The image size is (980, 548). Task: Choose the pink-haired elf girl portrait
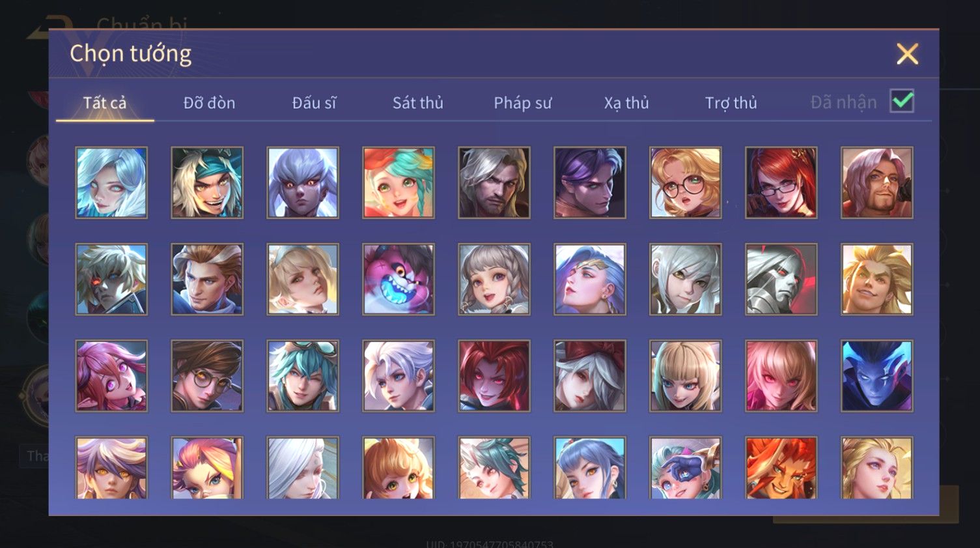[111, 376]
